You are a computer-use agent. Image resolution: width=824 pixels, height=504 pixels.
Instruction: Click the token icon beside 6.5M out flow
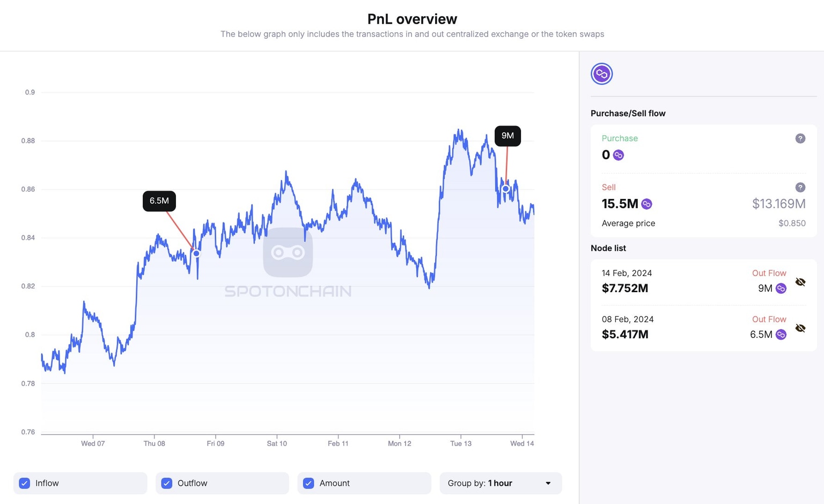tap(781, 335)
